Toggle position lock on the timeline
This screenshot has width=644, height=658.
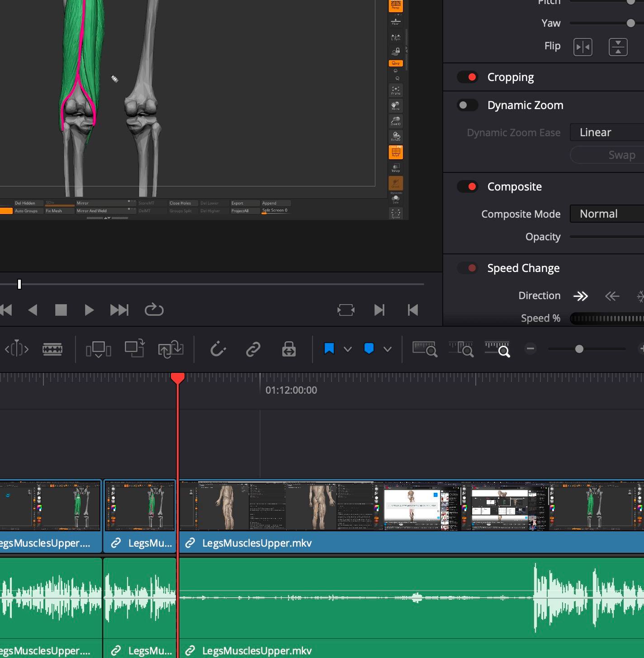click(x=289, y=349)
